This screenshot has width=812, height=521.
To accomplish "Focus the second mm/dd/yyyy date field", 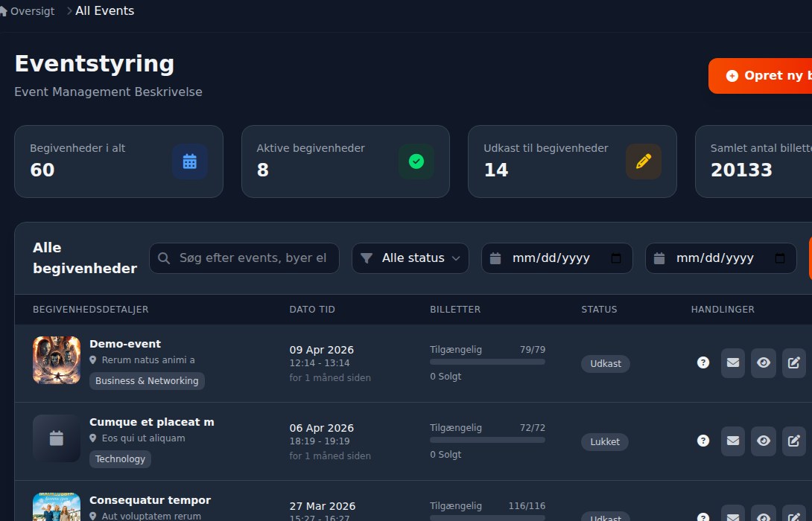I will [x=720, y=258].
